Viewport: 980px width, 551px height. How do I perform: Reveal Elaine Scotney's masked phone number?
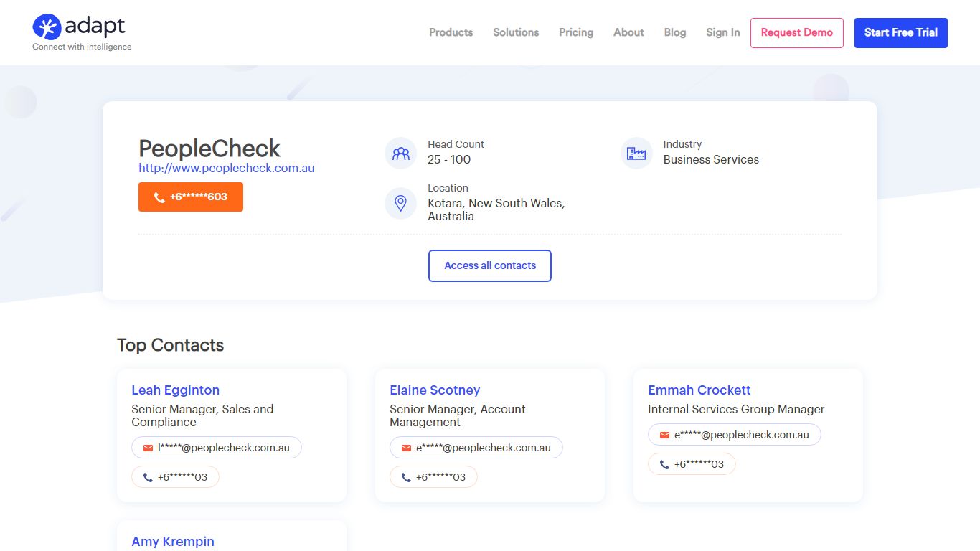[433, 477]
